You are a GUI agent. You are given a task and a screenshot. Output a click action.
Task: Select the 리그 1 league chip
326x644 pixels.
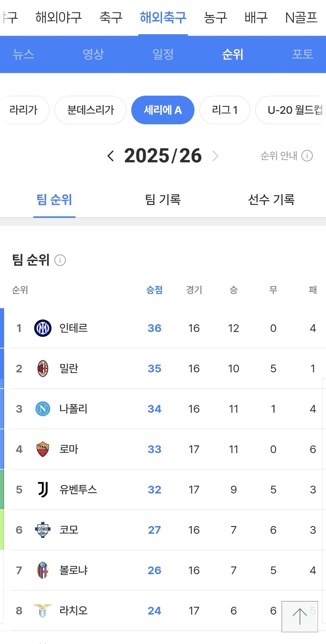click(x=225, y=110)
